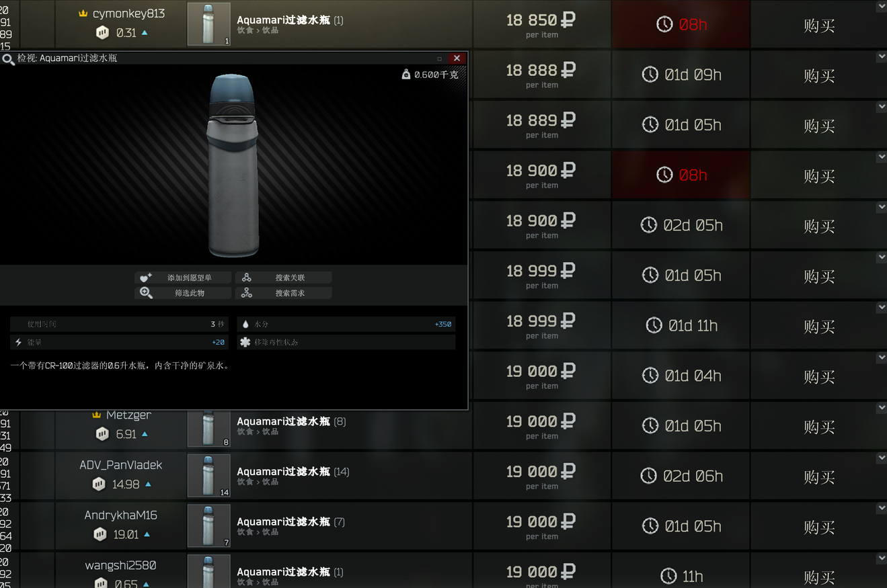887x588 pixels.
Task: Click seller name ADV_PanVladek
Action: coord(121,465)
